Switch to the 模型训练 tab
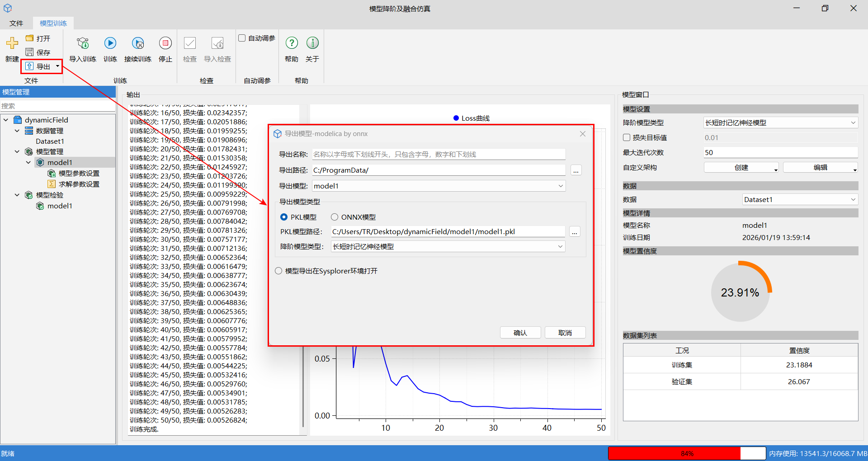The width and height of the screenshot is (868, 461). coord(53,24)
